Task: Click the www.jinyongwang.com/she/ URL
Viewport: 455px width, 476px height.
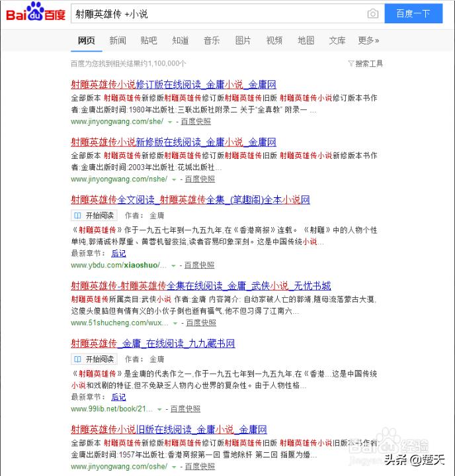Action: 117,121
